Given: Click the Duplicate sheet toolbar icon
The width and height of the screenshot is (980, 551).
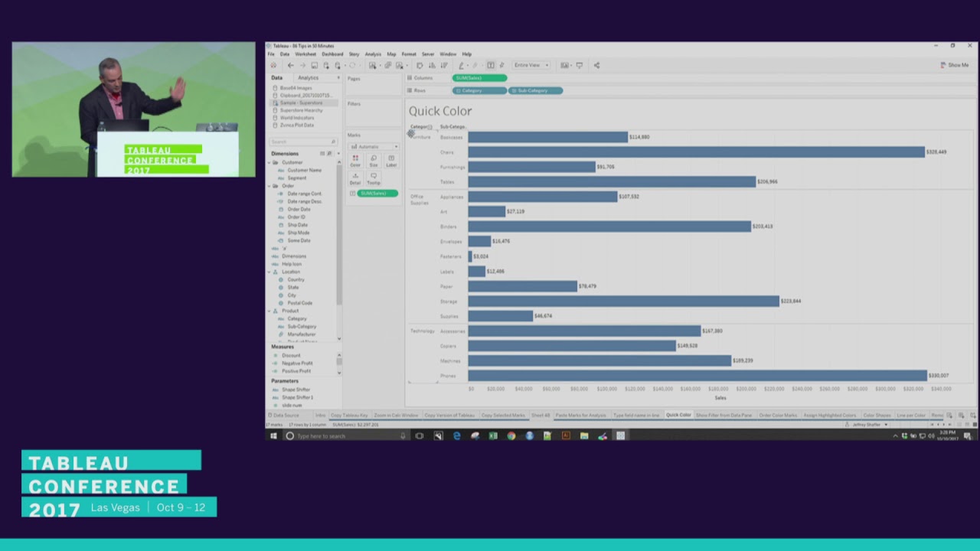Looking at the screenshot, I should tap(388, 65).
